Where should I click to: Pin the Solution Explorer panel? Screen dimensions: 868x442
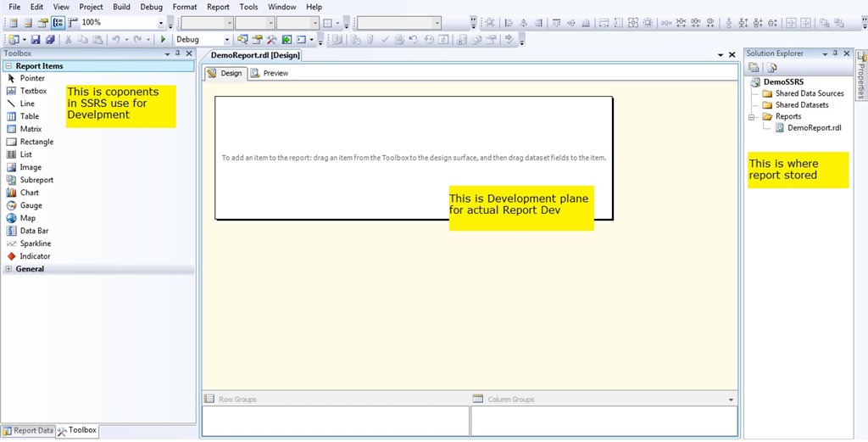tap(835, 53)
